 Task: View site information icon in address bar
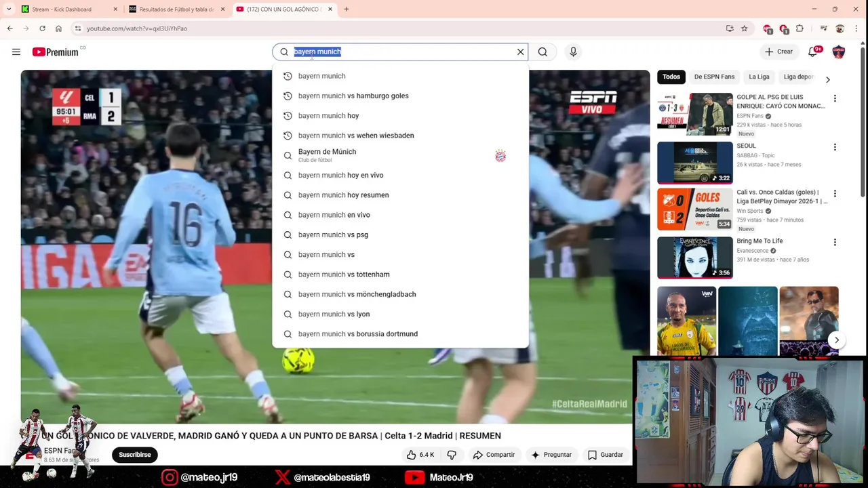[x=78, y=28]
